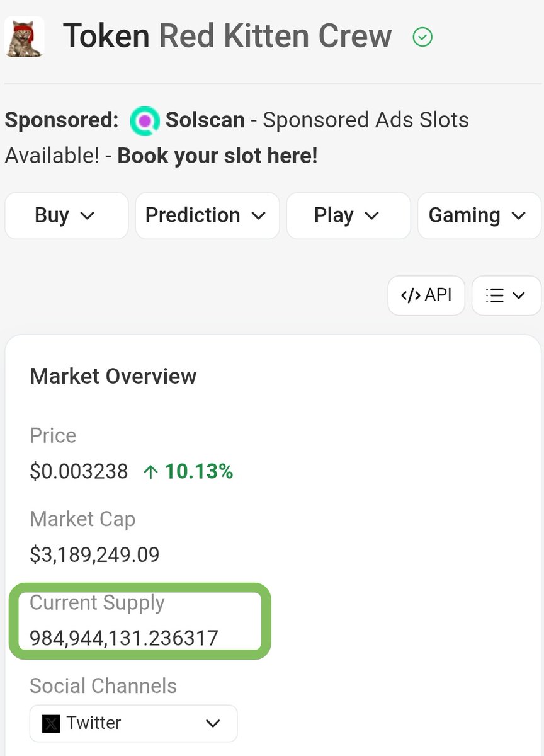544x756 pixels.
Task: Select the 10.13% price change value
Action: [x=199, y=471]
